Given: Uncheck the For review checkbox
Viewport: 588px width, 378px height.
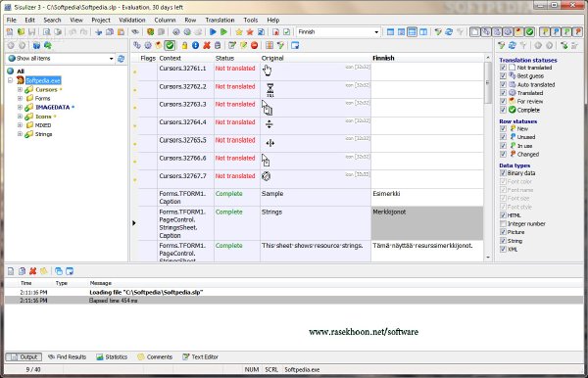Looking at the screenshot, I should [x=504, y=102].
